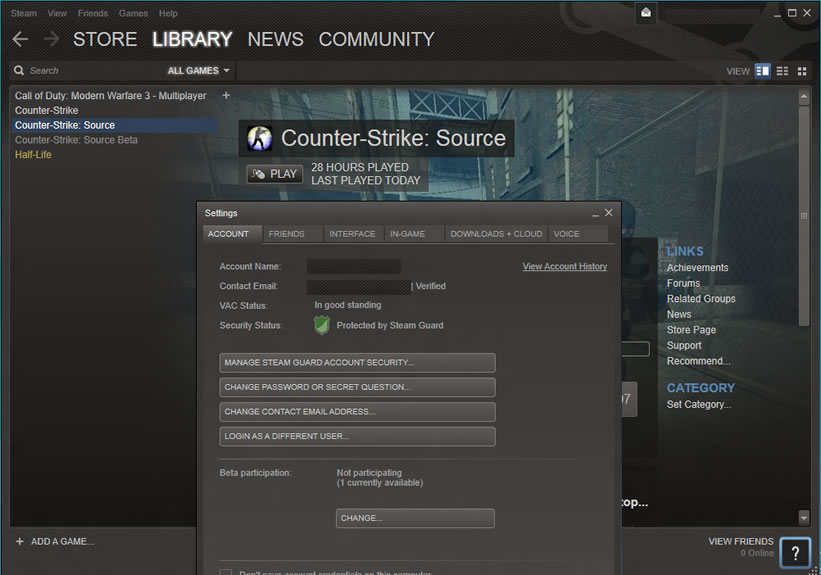Click the details pane scrollbar thumb

[x=804, y=216]
